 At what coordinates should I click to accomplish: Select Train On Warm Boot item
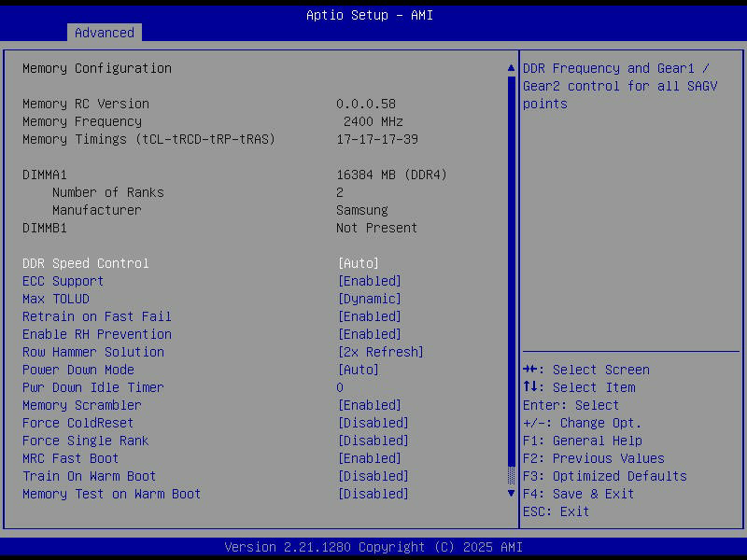90,476
